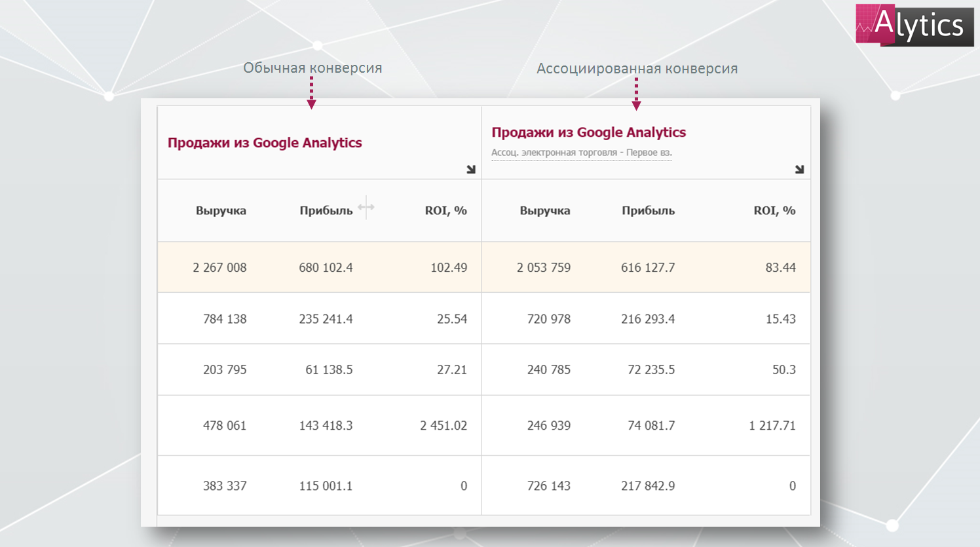Select ROI value '2 451.02'
This screenshot has width=980, height=547.
pyautogui.click(x=443, y=426)
